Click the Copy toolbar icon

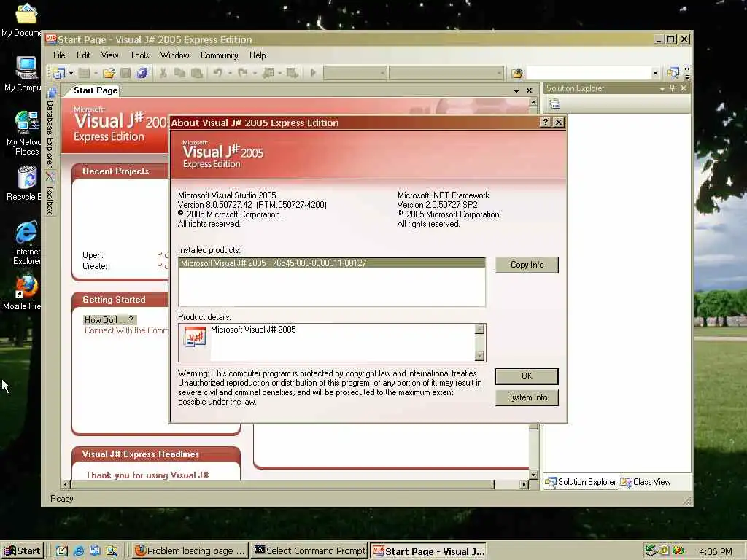179,73
